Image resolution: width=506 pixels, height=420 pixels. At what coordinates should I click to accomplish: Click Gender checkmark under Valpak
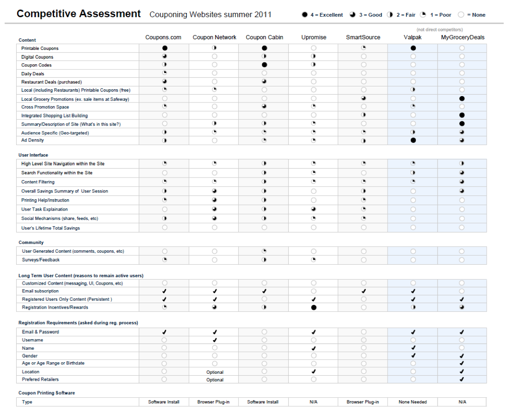coord(413,355)
